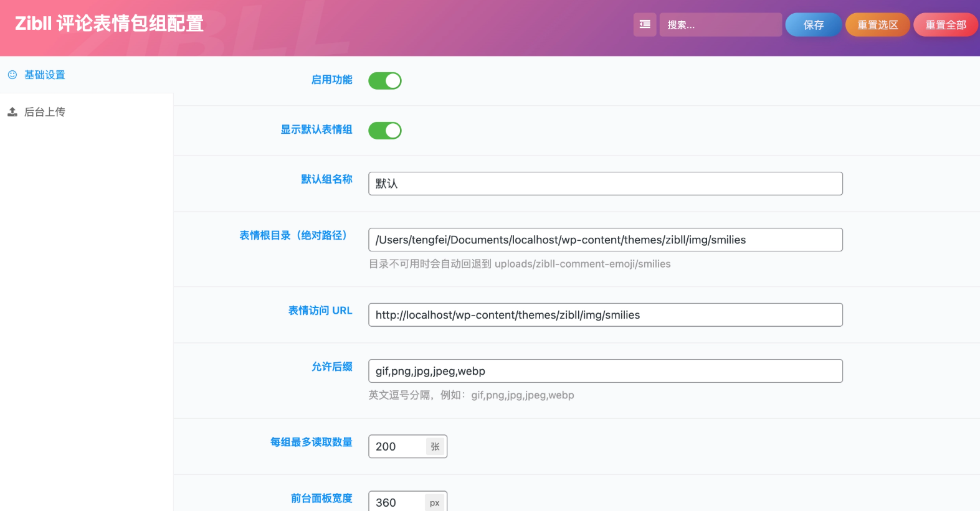Toggle the 启用功能 switch
980x511 pixels.
(x=384, y=81)
